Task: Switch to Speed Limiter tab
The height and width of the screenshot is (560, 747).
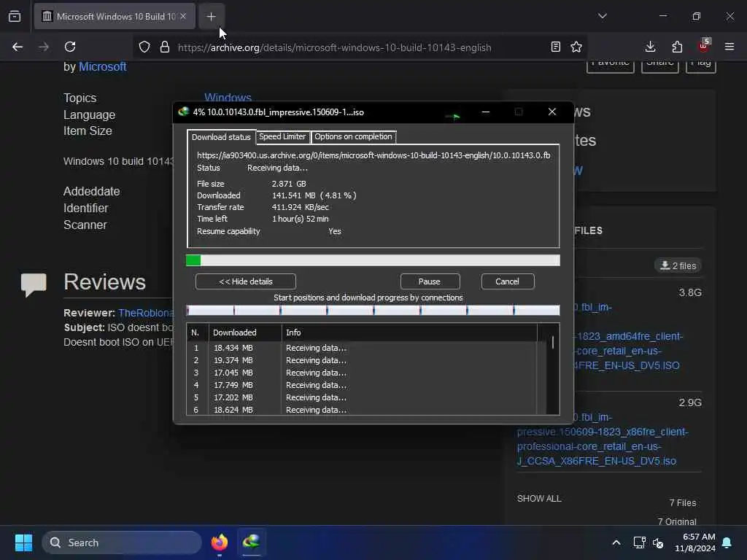Action: [282, 136]
